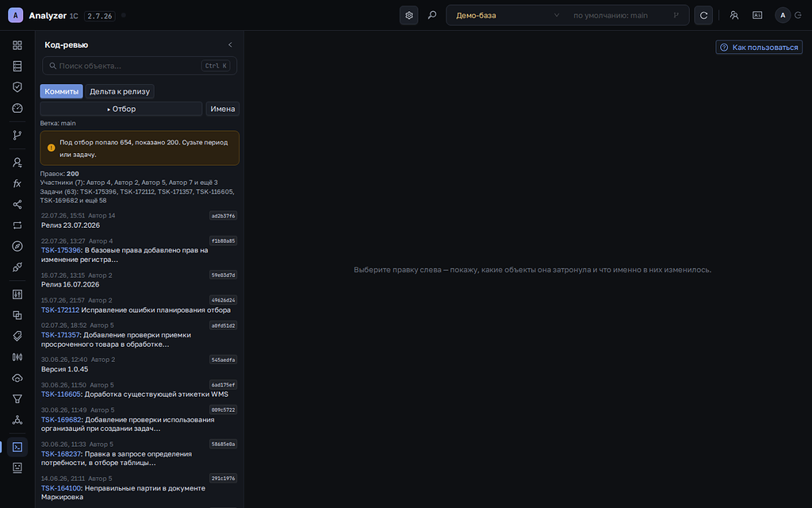Click commit hash ad2b37f6
Viewport: 812px width, 508px height.
(x=223, y=216)
